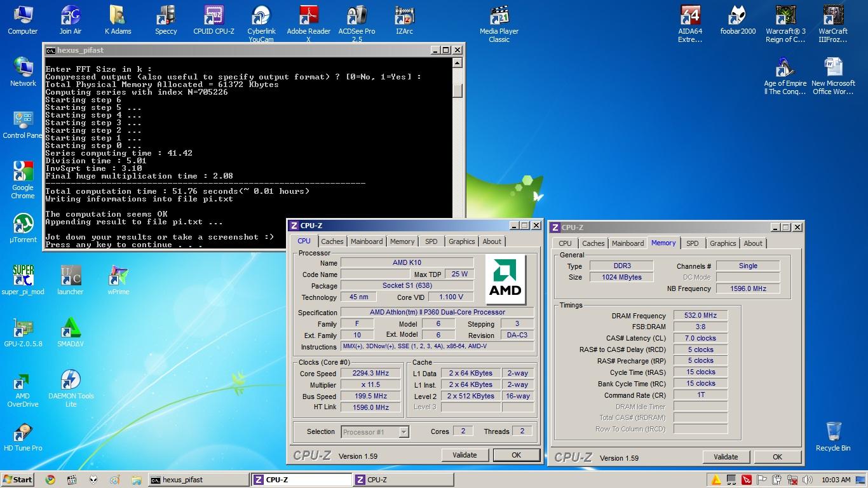868x488 pixels.
Task: Open the Join Air desktop shortcut
Action: point(71,20)
